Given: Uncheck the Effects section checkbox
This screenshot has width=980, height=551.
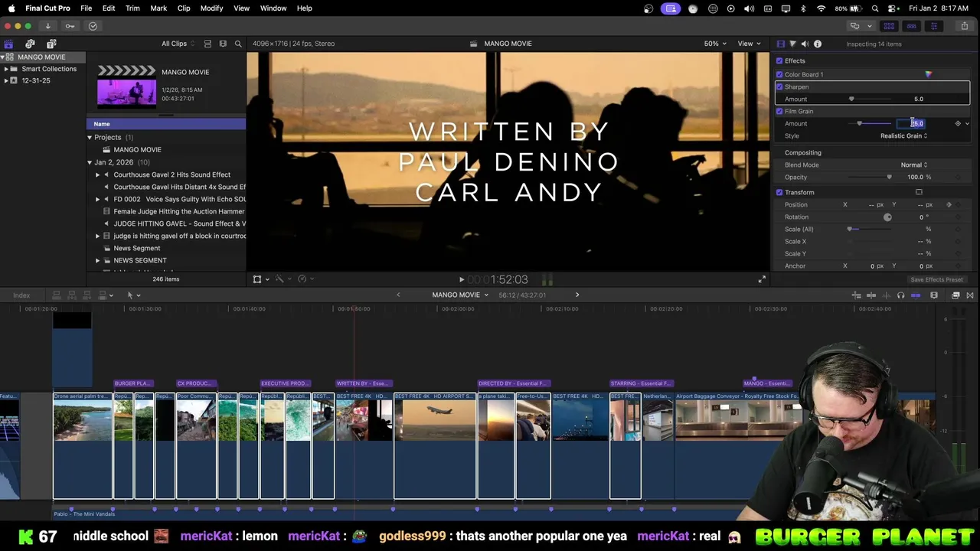Looking at the screenshot, I should [779, 60].
